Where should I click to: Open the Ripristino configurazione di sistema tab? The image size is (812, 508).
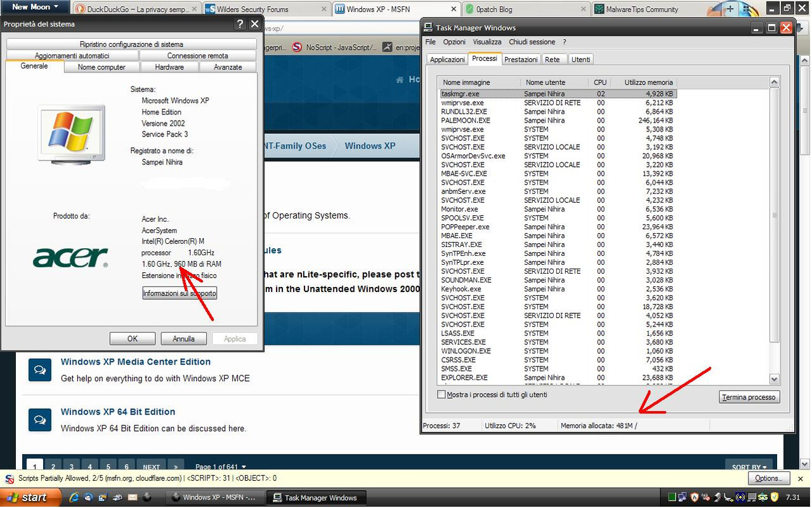pos(131,44)
